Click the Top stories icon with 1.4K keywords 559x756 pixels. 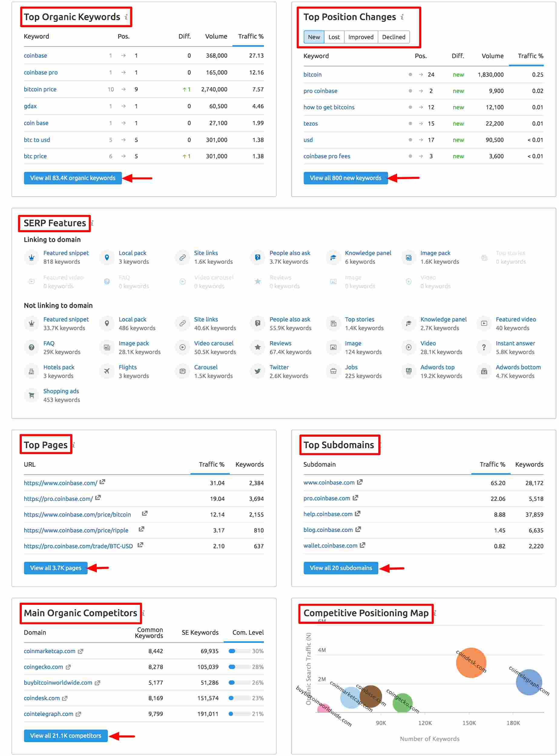pos(333,324)
